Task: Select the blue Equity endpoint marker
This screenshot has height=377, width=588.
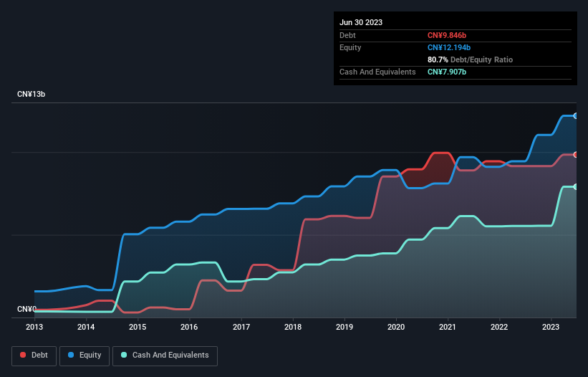Action: [576, 116]
